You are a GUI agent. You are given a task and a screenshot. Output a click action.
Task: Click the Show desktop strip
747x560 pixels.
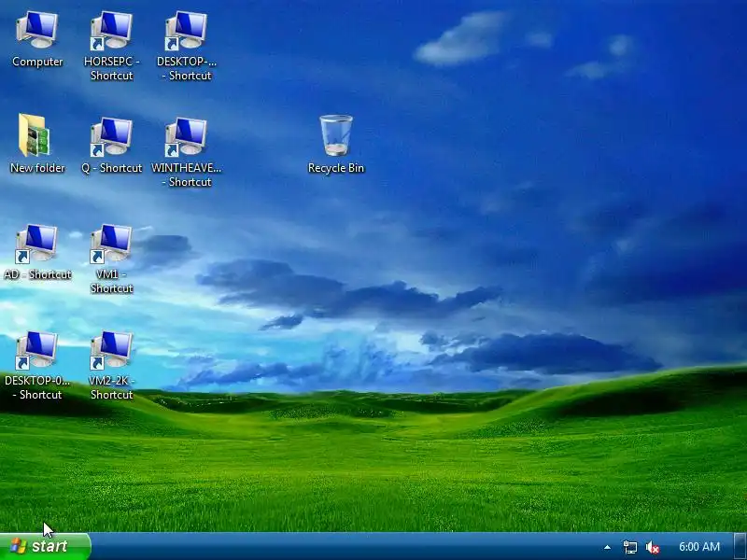click(x=740, y=546)
